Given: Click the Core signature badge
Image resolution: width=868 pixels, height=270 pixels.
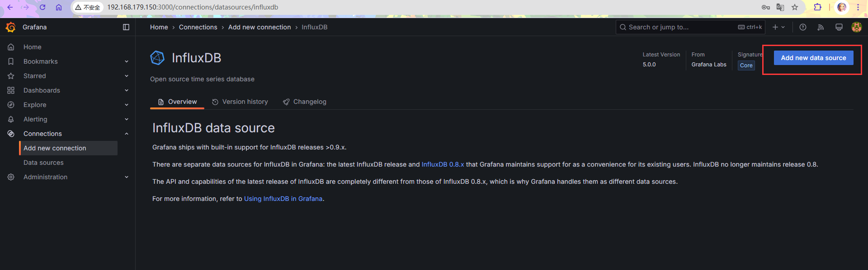Looking at the screenshot, I should (x=746, y=65).
